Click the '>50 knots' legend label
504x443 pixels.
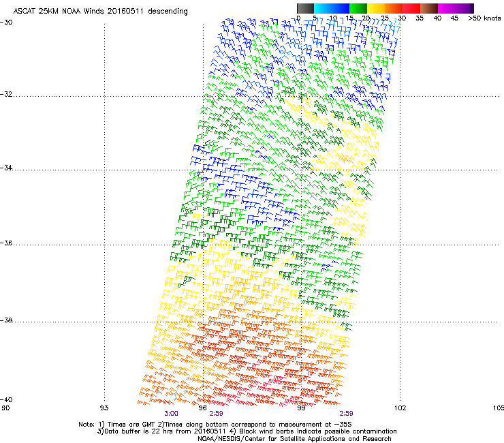pyautogui.click(x=484, y=18)
